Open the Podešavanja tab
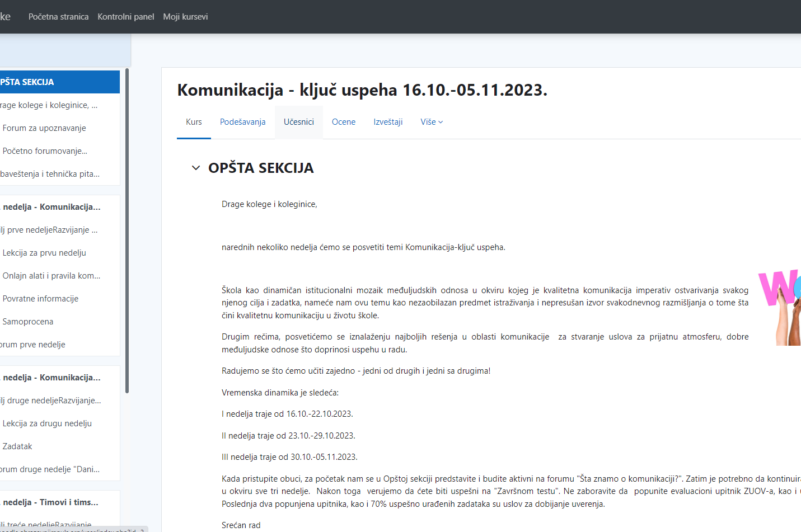801x532 pixels. tap(242, 122)
